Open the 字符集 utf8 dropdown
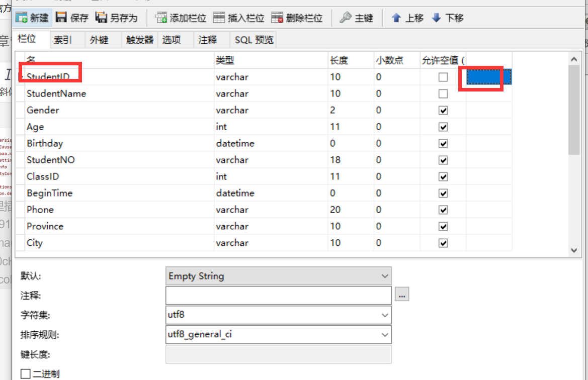 tap(278, 315)
